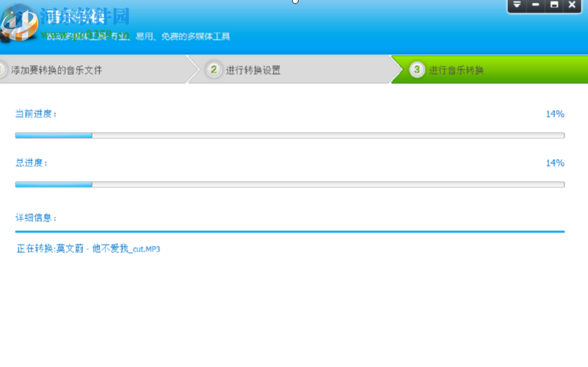The width and height of the screenshot is (588, 367).
Task: Minimize the converter window
Action: click(536, 5)
